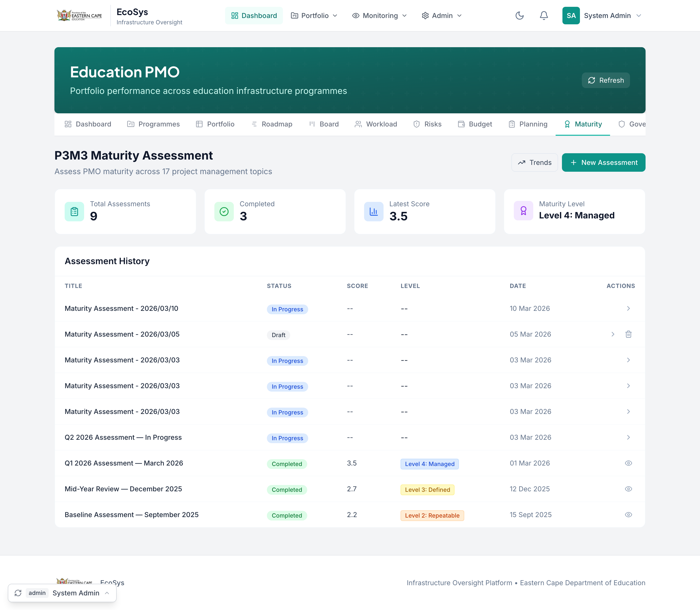Click the Level 4: Managed badge
The height and width of the screenshot is (610, 700).
pos(429,464)
